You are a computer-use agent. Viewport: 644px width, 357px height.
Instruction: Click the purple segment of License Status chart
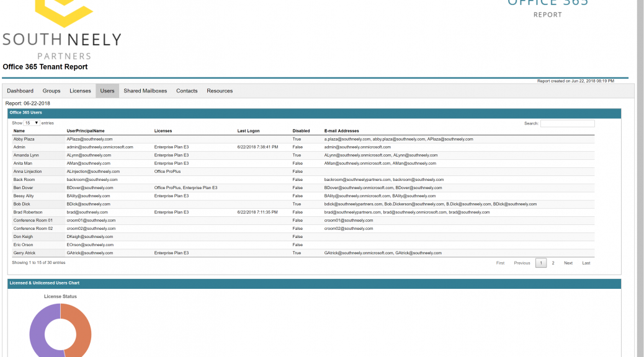38,332
